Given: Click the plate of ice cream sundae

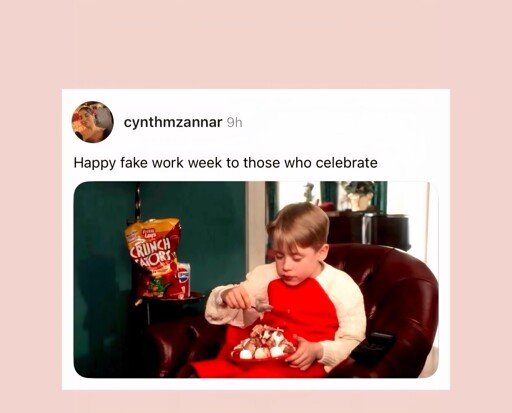Looking at the screenshot, I should pyautogui.click(x=263, y=346).
